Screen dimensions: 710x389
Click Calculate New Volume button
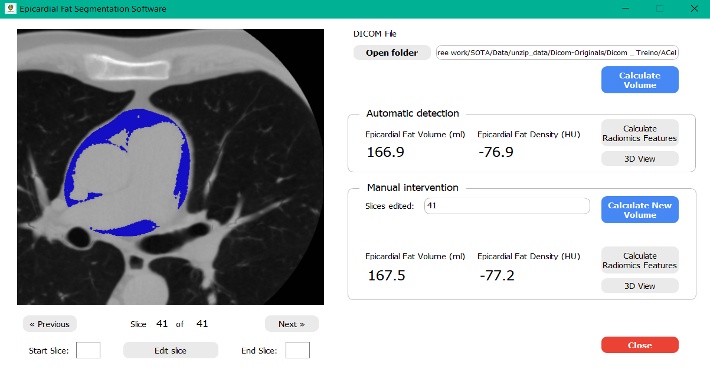pos(639,210)
